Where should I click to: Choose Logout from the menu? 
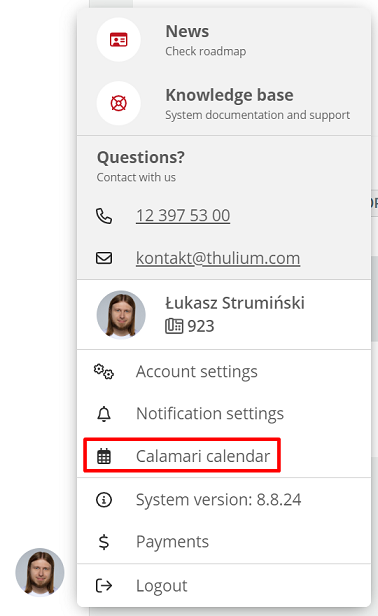point(224,585)
